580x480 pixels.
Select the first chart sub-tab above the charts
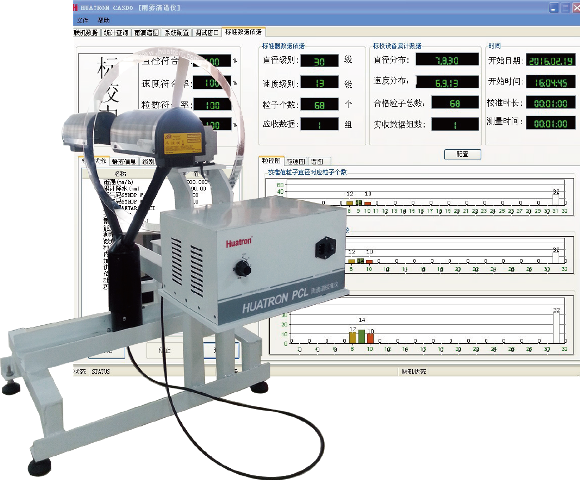tap(271, 161)
